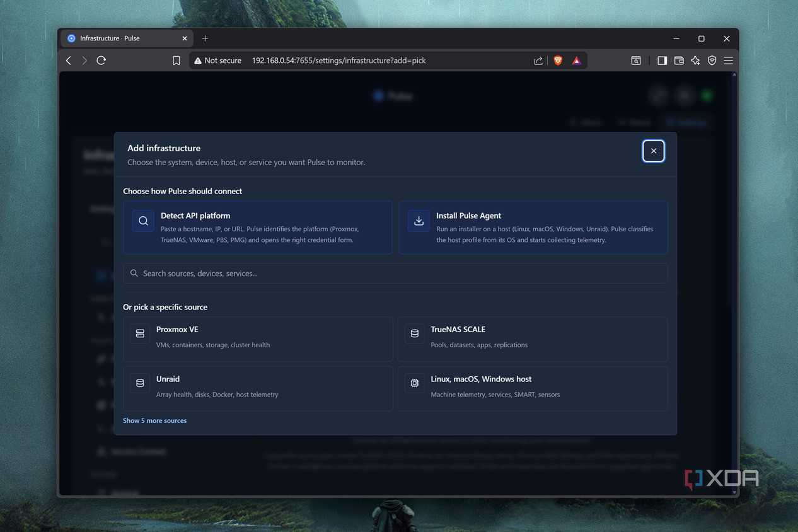798x532 pixels.
Task: Toggle the browser sidebar panel
Action: pos(662,61)
